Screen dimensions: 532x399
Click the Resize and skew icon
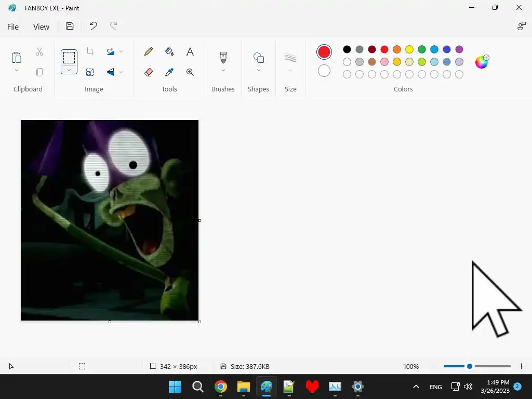[90, 72]
